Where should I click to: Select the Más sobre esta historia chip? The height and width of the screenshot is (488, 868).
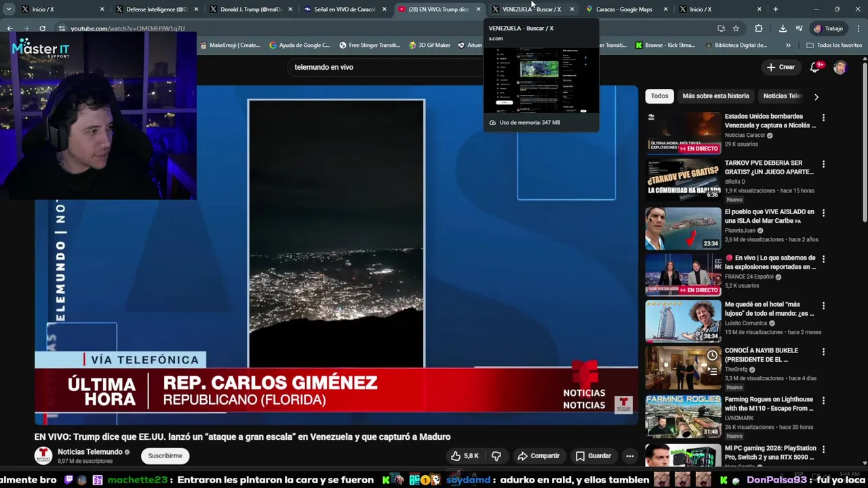tap(715, 96)
